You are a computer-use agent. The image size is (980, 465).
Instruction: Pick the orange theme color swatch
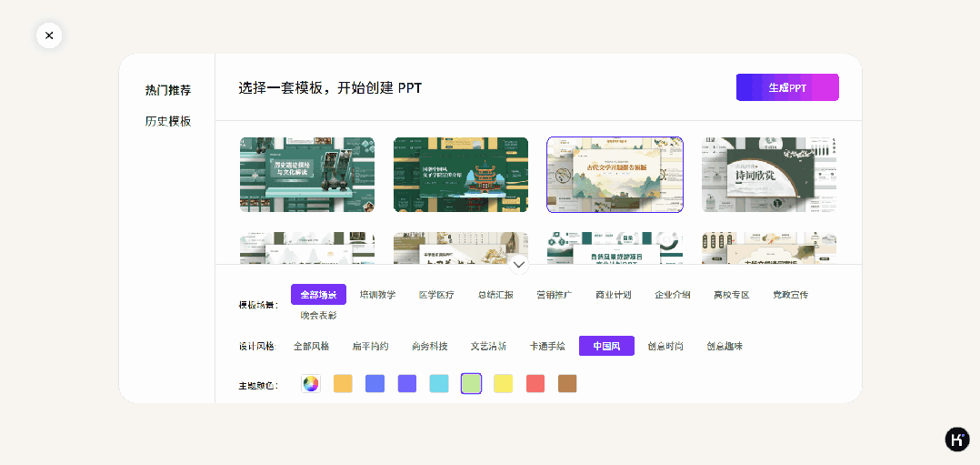pyautogui.click(x=343, y=384)
